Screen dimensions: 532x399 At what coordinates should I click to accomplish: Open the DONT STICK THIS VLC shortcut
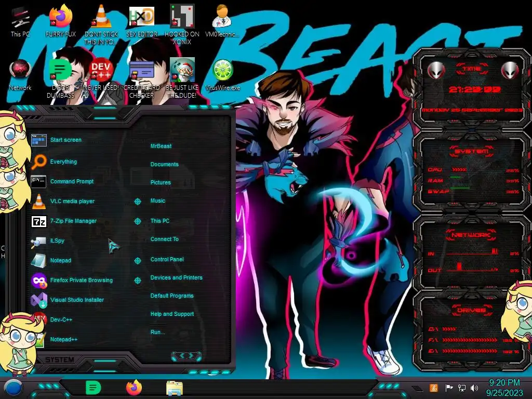point(101,24)
